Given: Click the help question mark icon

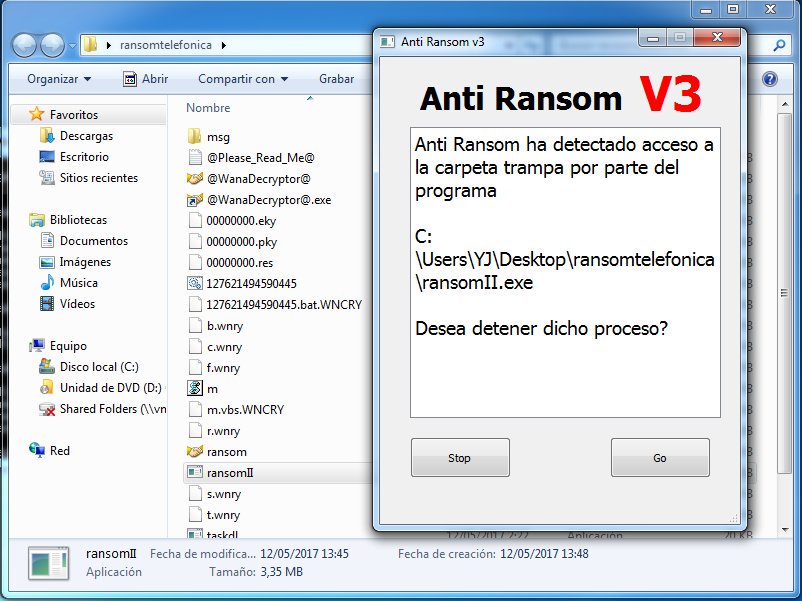Looking at the screenshot, I should tap(770, 79).
